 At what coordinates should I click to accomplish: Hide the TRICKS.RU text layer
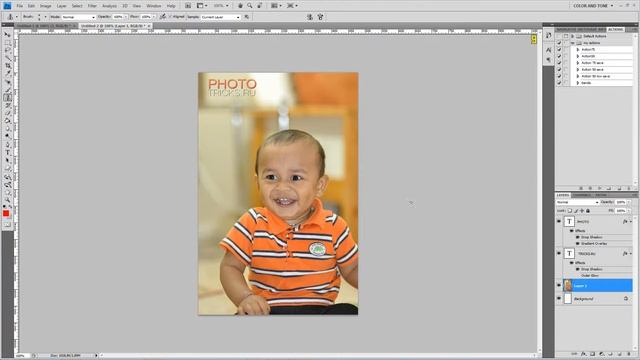tap(559, 253)
